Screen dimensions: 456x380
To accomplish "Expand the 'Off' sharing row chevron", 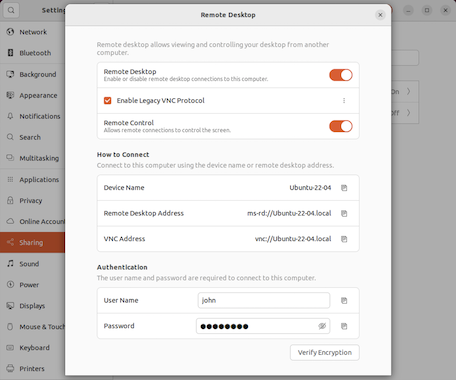I will [408, 113].
